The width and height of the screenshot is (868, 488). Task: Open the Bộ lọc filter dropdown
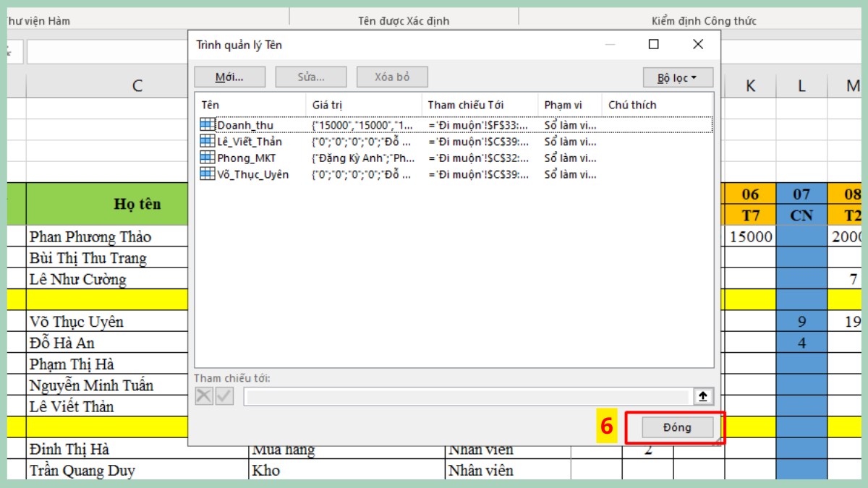(678, 77)
